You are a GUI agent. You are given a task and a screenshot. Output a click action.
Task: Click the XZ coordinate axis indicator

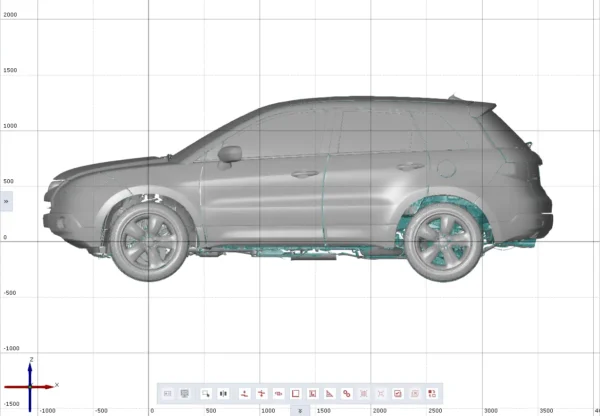[x=31, y=384]
